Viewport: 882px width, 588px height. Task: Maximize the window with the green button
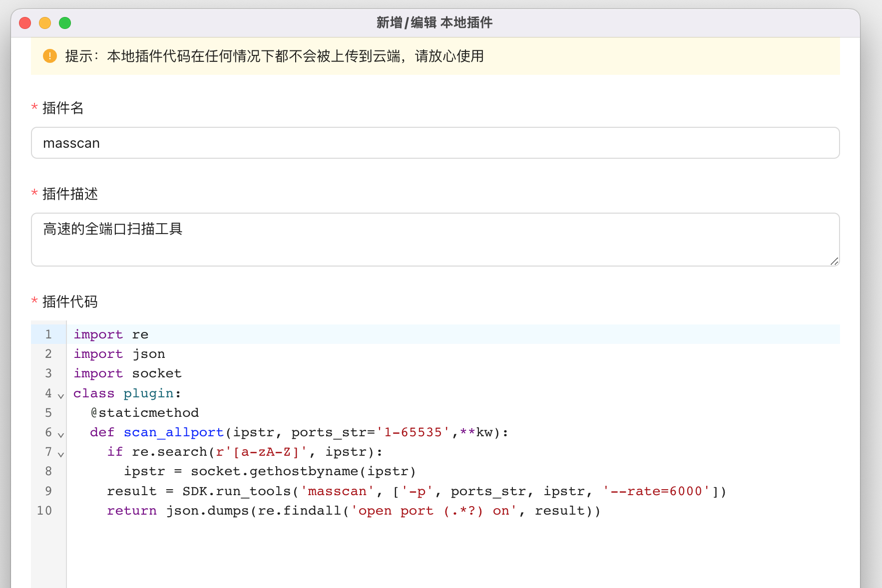(x=65, y=23)
